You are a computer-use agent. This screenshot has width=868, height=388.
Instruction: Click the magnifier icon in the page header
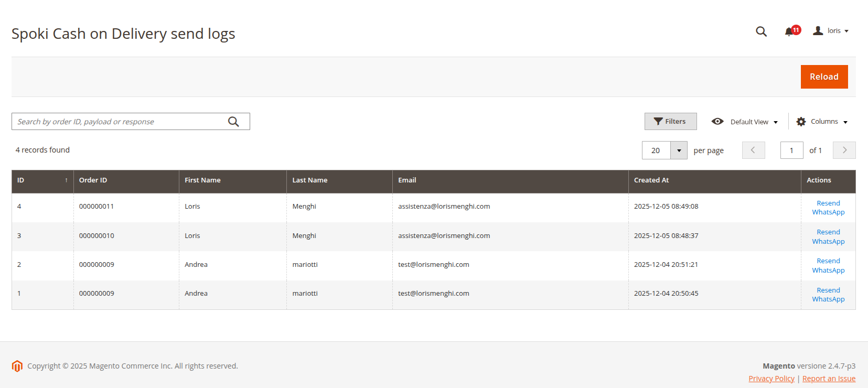(761, 31)
